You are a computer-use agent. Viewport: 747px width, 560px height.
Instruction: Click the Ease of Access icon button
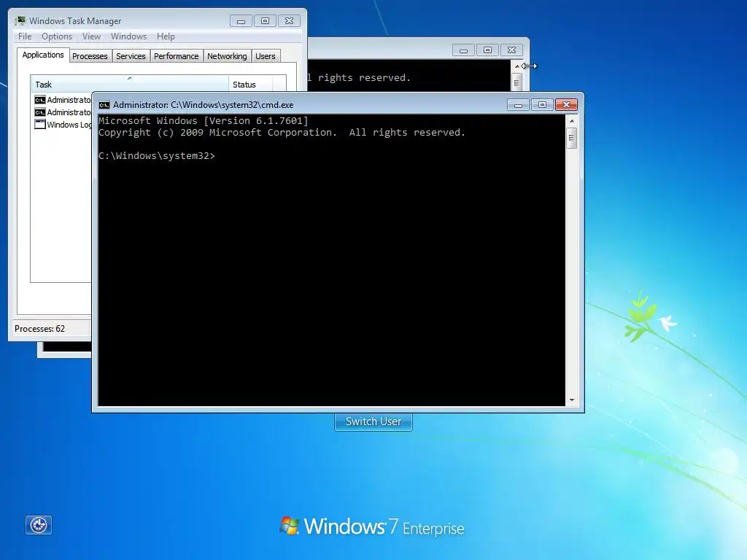(39, 525)
